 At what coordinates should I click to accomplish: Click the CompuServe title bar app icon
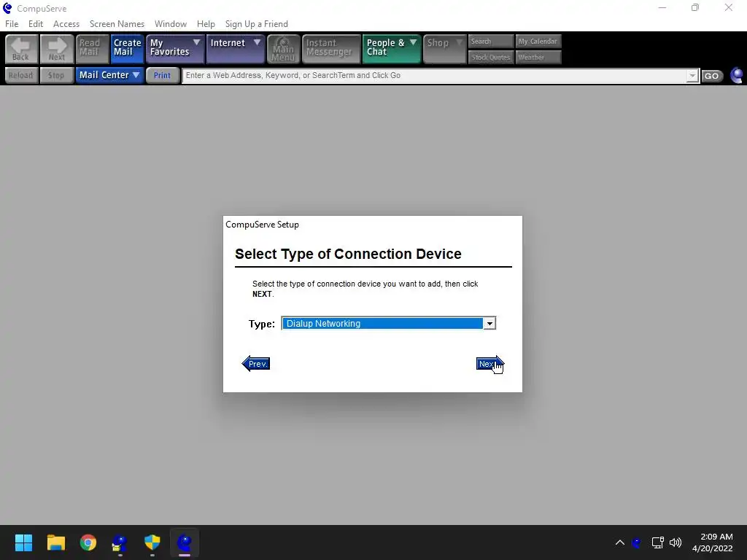[7, 8]
